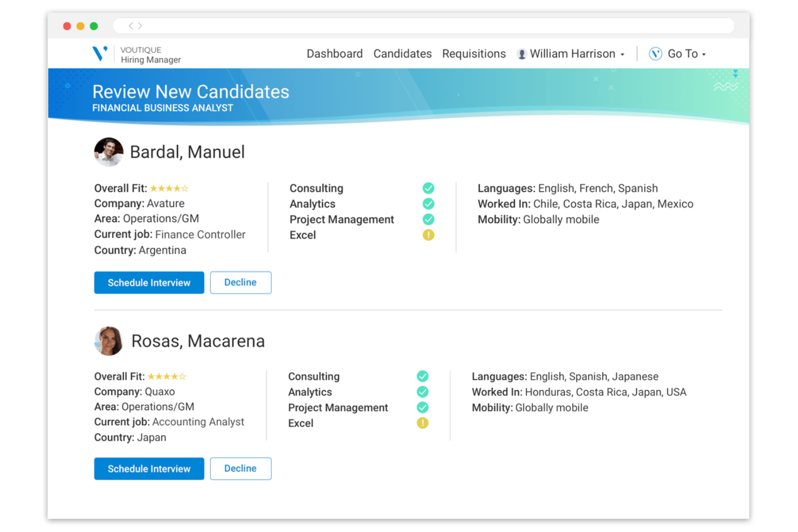Open Macarena Rosas's profile photo
This screenshot has height=532, width=798.
108,341
